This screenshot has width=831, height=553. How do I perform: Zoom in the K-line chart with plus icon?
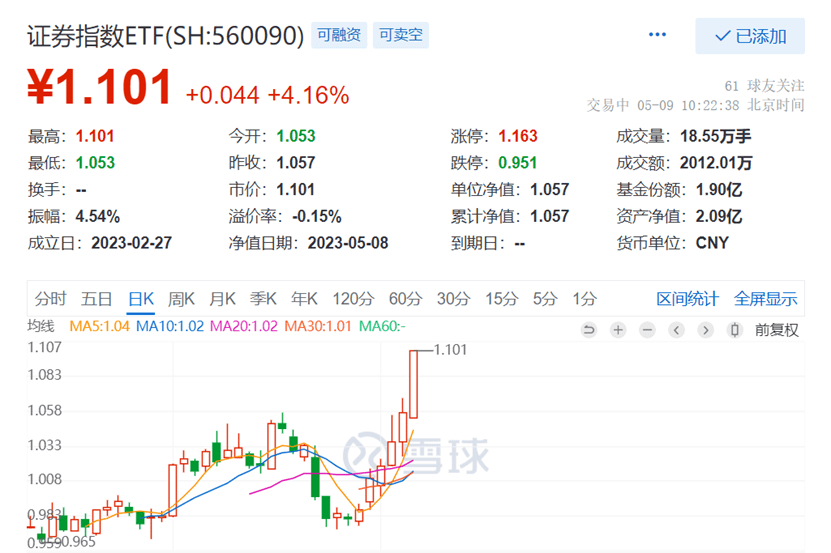pyautogui.click(x=618, y=330)
